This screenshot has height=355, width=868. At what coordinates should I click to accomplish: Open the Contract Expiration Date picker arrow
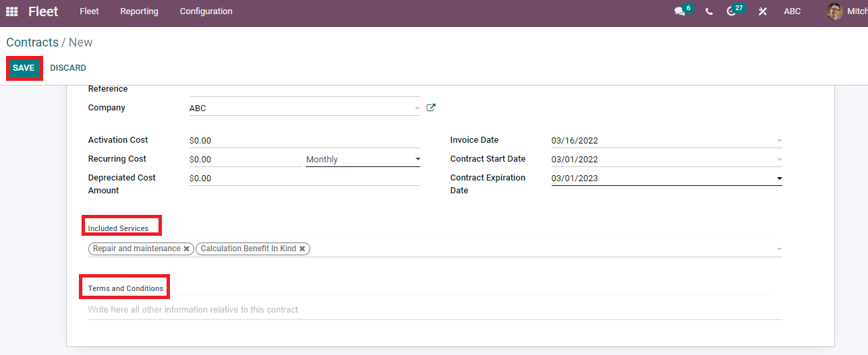[779, 179]
